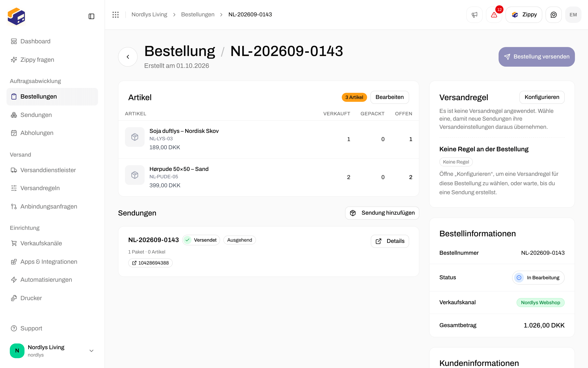The height and width of the screenshot is (368, 588).
Task: Open Dashboard in the sidebar
Action: click(x=52, y=41)
